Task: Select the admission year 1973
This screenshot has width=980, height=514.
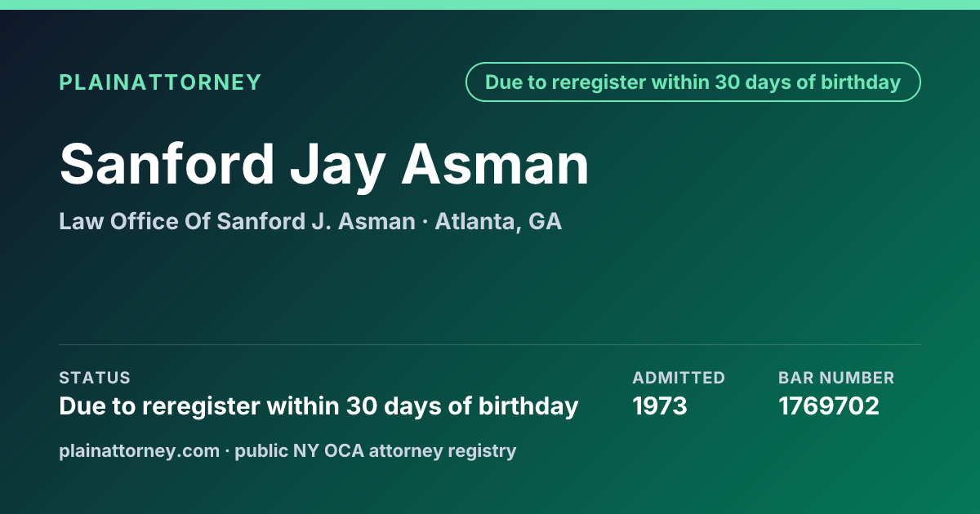Action: click(660, 405)
